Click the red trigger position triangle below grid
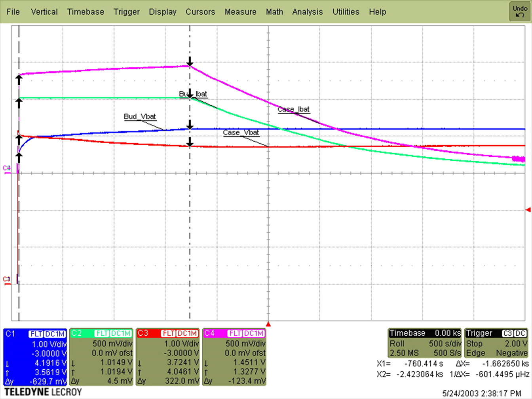 [268, 325]
